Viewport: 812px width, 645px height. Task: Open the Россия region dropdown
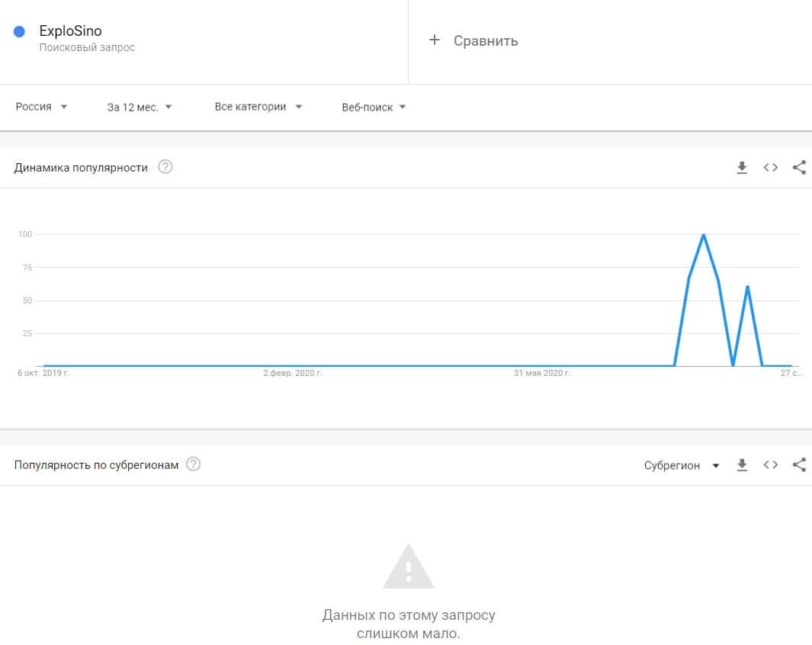[x=41, y=107]
